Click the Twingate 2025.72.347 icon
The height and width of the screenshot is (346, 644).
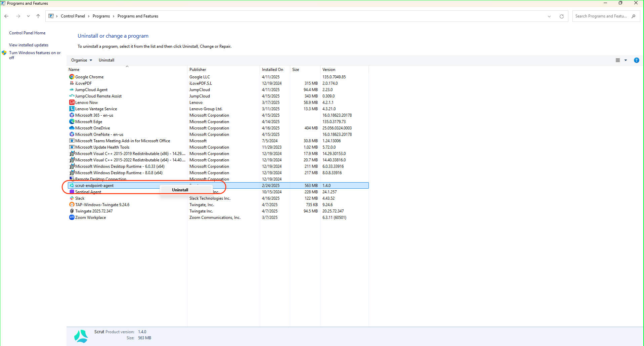click(72, 211)
